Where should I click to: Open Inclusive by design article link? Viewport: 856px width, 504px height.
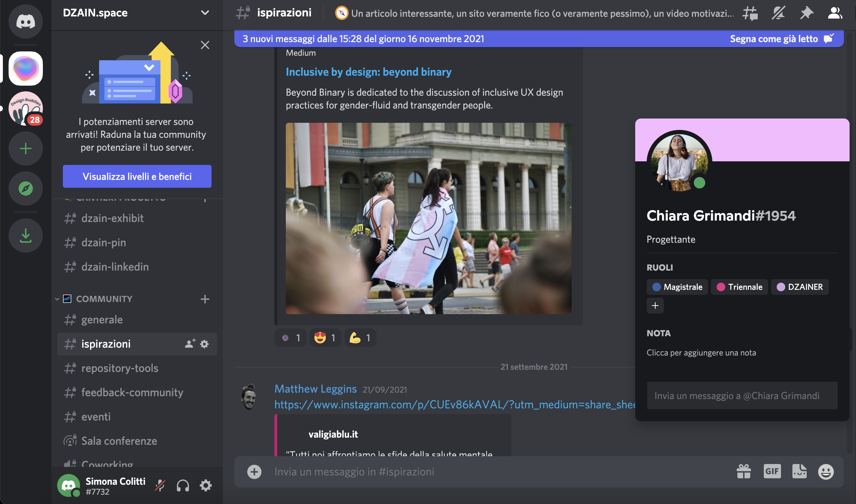click(368, 72)
